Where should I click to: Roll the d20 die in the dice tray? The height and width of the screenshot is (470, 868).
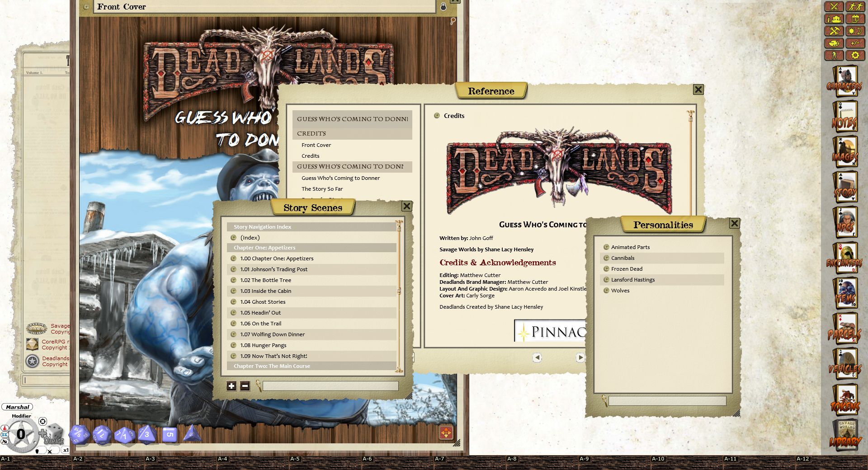point(79,434)
